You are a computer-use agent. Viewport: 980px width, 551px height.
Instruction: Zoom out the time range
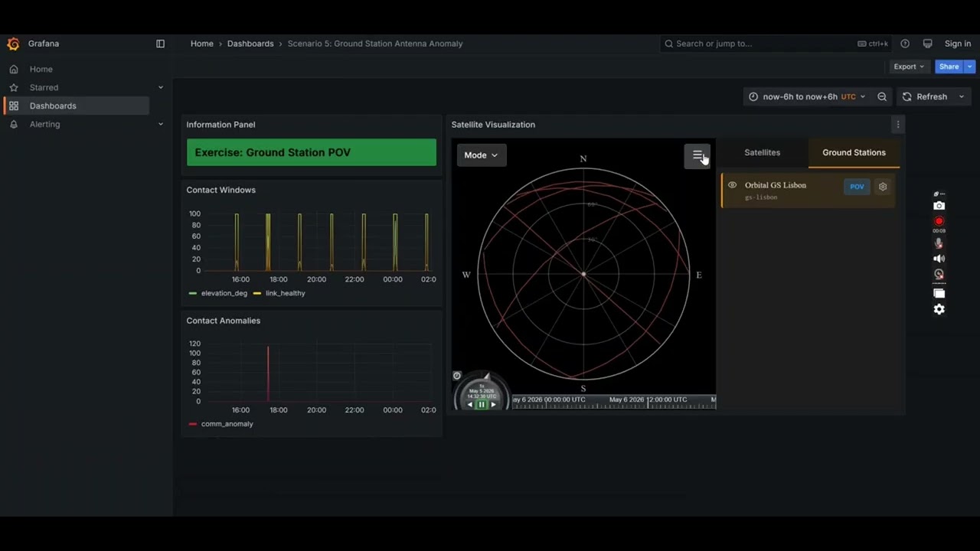click(882, 96)
